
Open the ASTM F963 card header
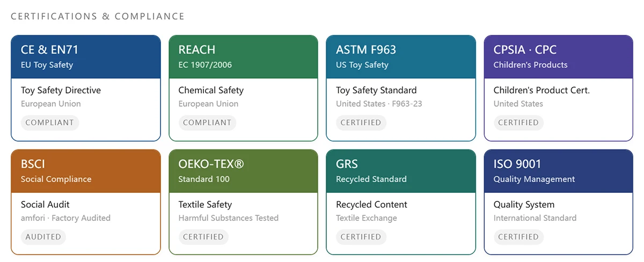[401, 57]
